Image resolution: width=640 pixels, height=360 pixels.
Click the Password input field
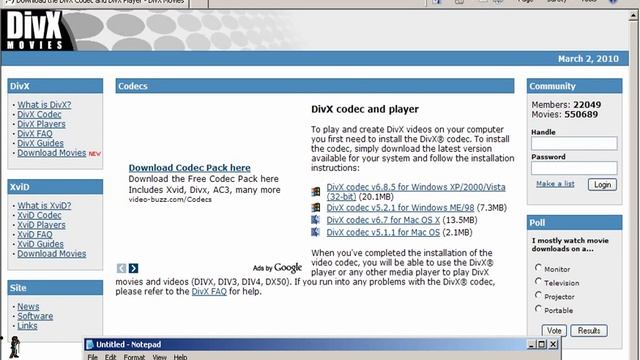coord(574,168)
